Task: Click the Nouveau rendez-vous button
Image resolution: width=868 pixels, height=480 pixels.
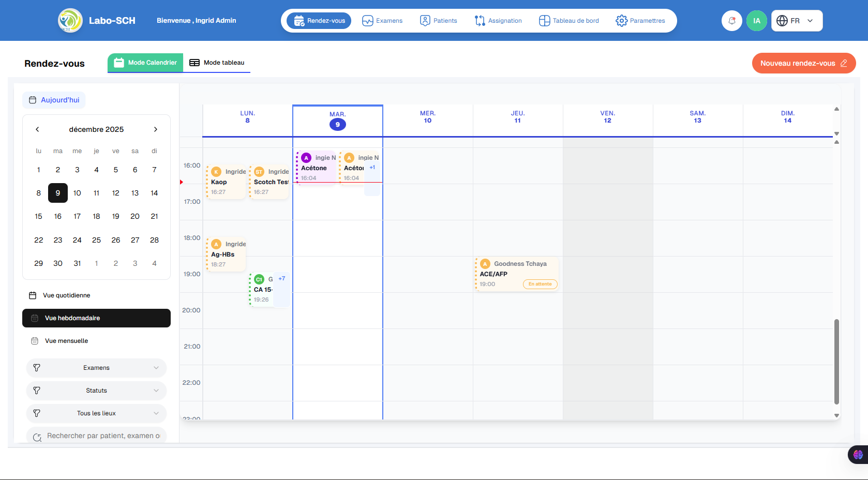Action: click(803, 63)
